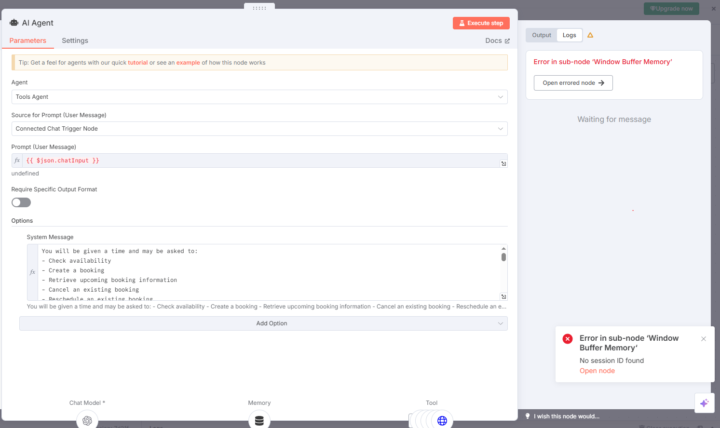The image size is (720, 428).
Task: Click the fx icon beside Prompt field
Action: point(17,160)
